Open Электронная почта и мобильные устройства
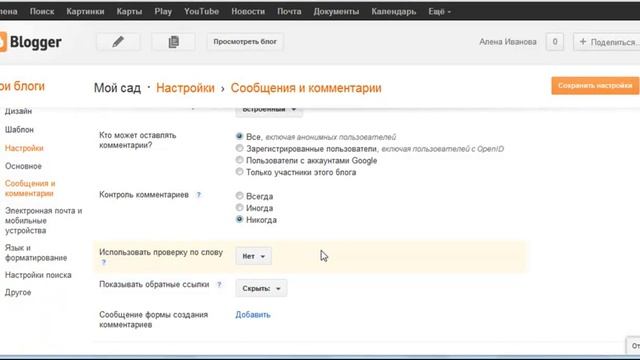Screen dimensions: 640x360 tap(43, 221)
